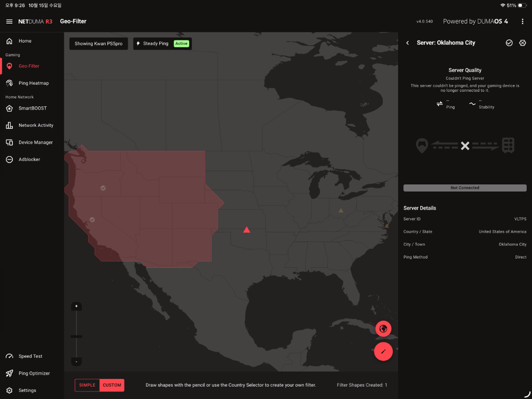
Task: Open the Showing Kwan PS5pro device selector
Action: [x=98, y=44]
